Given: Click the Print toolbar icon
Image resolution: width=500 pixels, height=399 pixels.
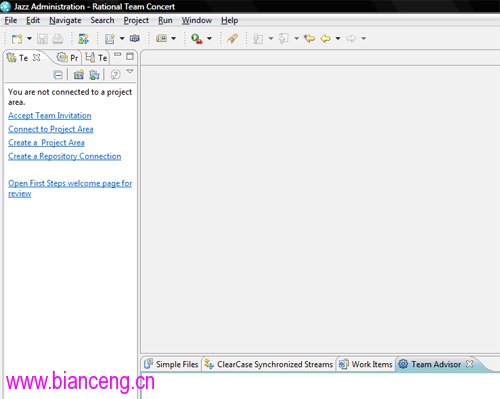Looking at the screenshot, I should click(58, 39).
